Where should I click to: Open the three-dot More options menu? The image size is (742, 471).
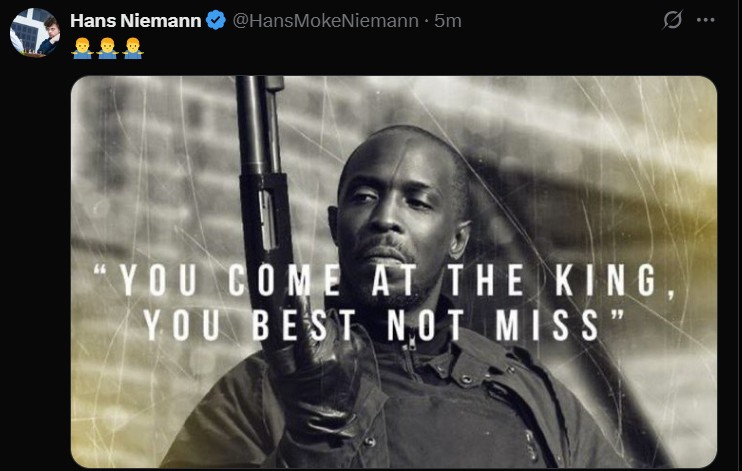point(706,20)
